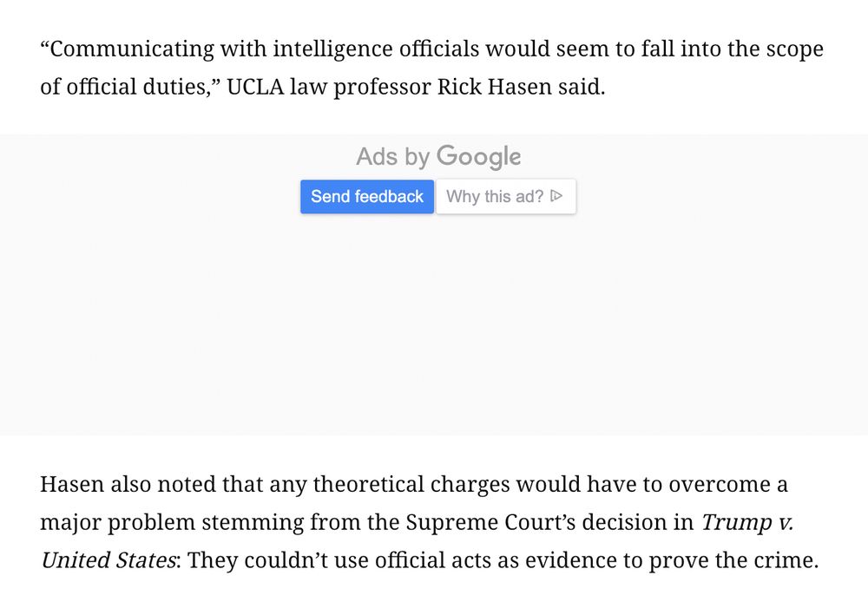This screenshot has height=595, width=868.
Task: Click the empty ad placeholder area
Action: coord(434,330)
